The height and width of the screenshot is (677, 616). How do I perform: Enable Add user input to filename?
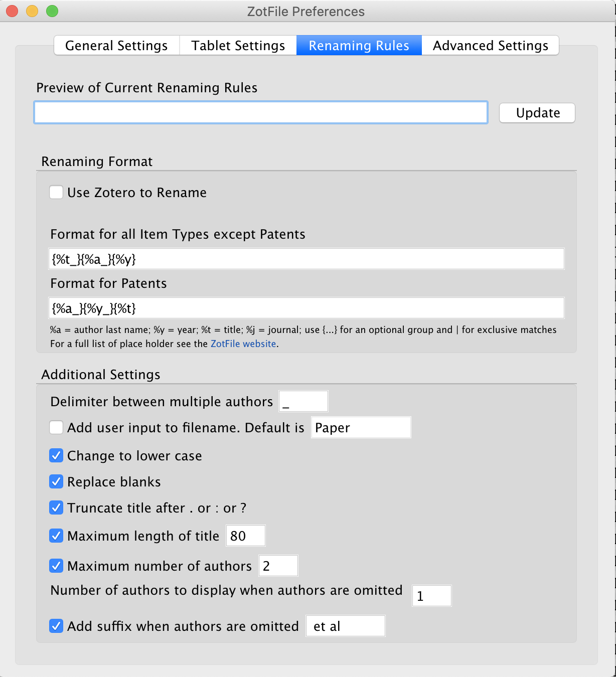(56, 428)
